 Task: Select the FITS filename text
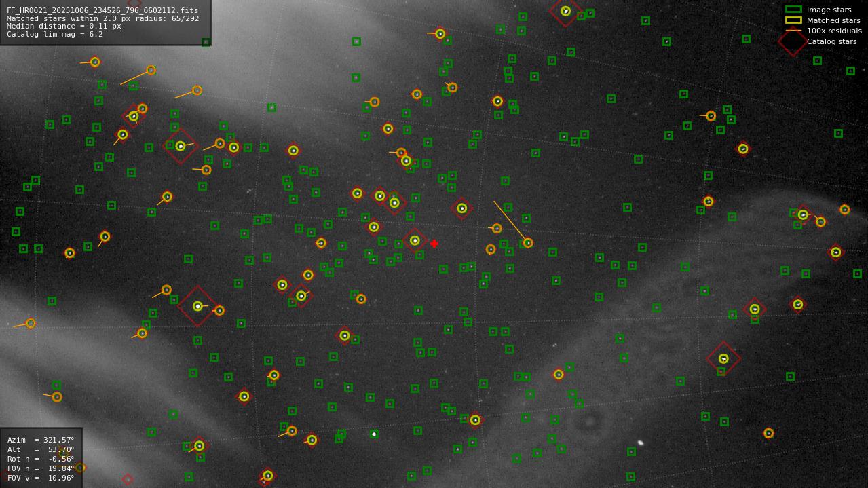[x=102, y=11]
